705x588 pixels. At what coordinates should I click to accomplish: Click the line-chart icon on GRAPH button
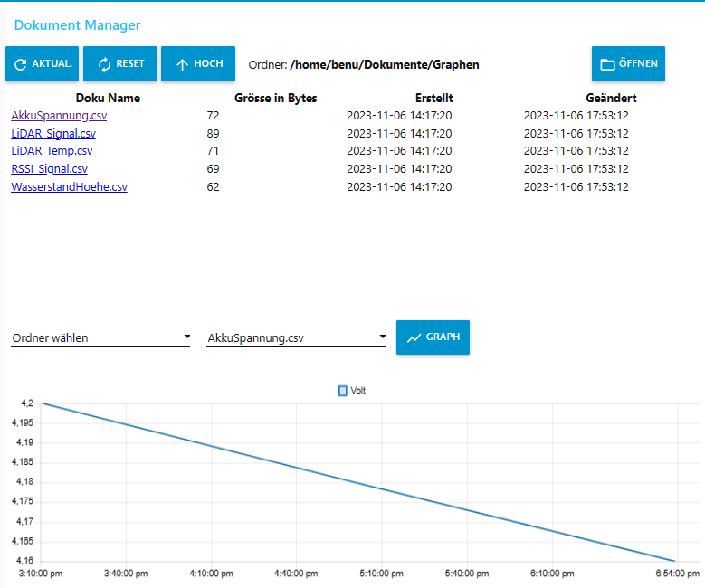click(414, 337)
